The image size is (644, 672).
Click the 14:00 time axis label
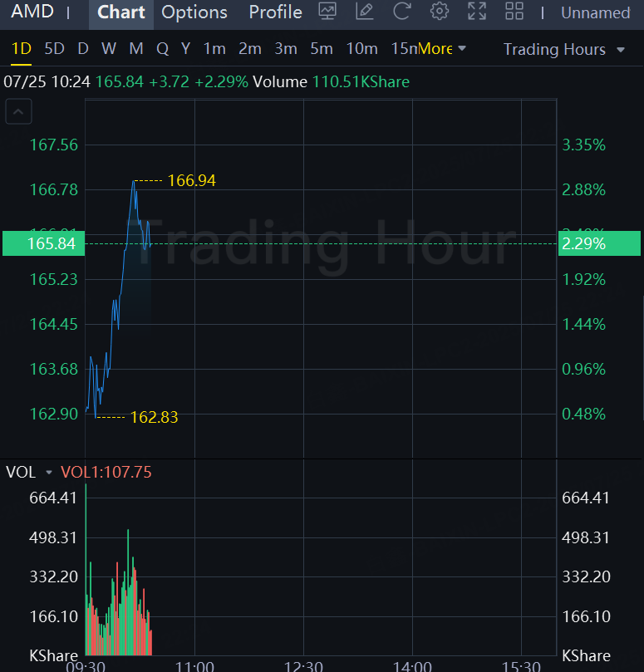pyautogui.click(x=412, y=666)
